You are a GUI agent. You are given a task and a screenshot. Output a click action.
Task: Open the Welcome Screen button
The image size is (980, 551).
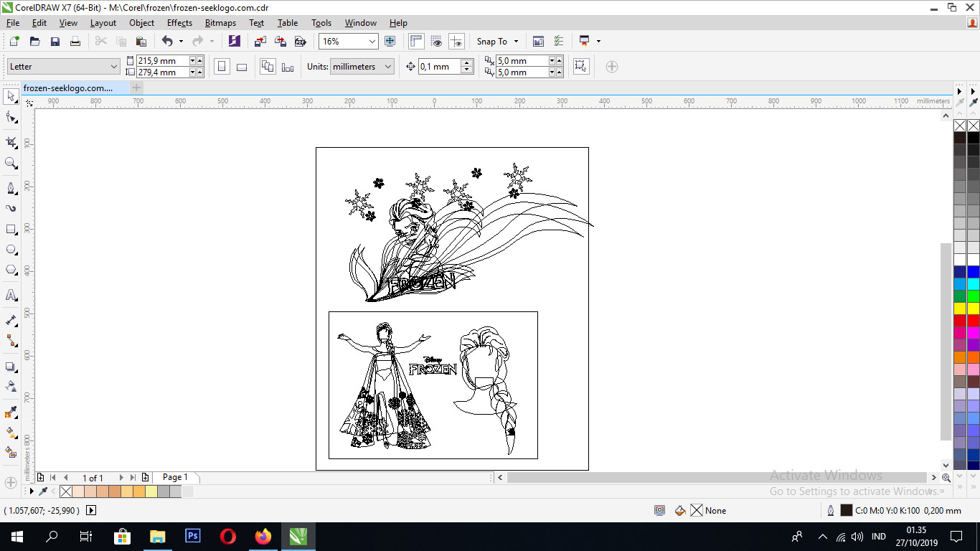pyautogui.click(x=539, y=42)
